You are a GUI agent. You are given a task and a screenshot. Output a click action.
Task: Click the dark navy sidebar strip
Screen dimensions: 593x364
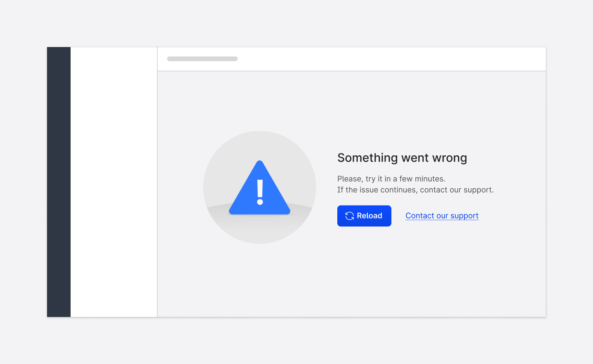point(58,182)
